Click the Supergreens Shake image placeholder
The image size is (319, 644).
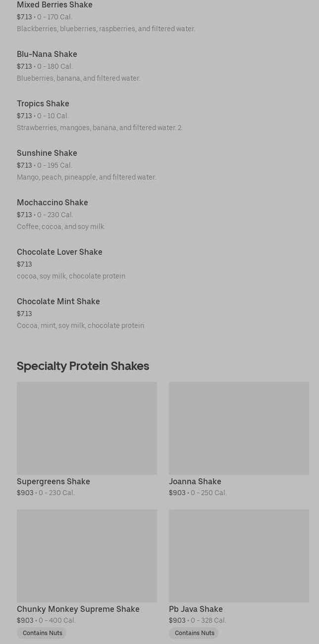[87, 428]
